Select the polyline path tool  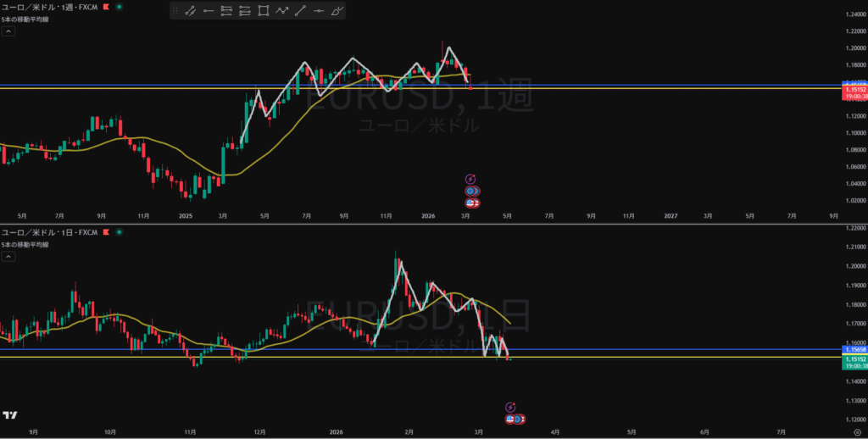tap(282, 11)
